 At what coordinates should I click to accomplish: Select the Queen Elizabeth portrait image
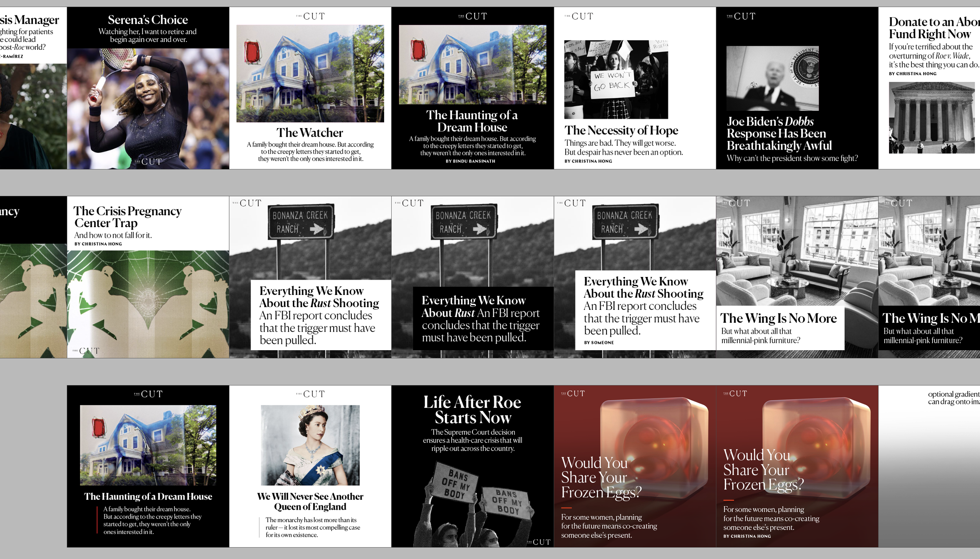(x=310, y=445)
